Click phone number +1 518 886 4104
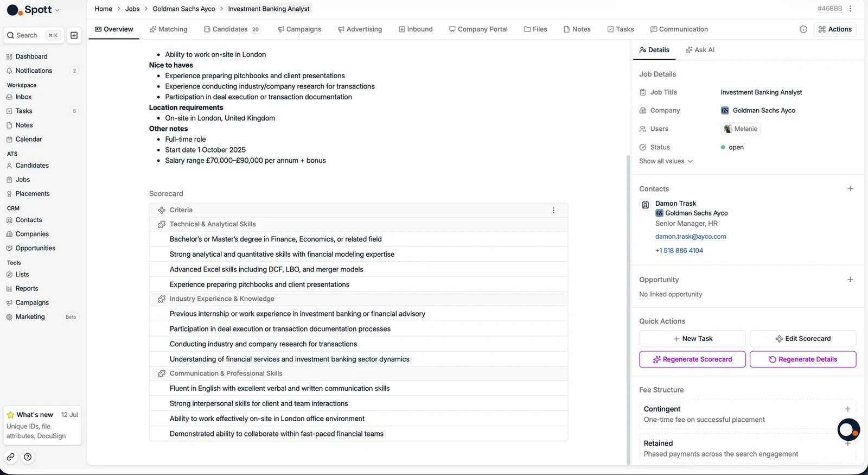868x475 pixels. tap(679, 251)
